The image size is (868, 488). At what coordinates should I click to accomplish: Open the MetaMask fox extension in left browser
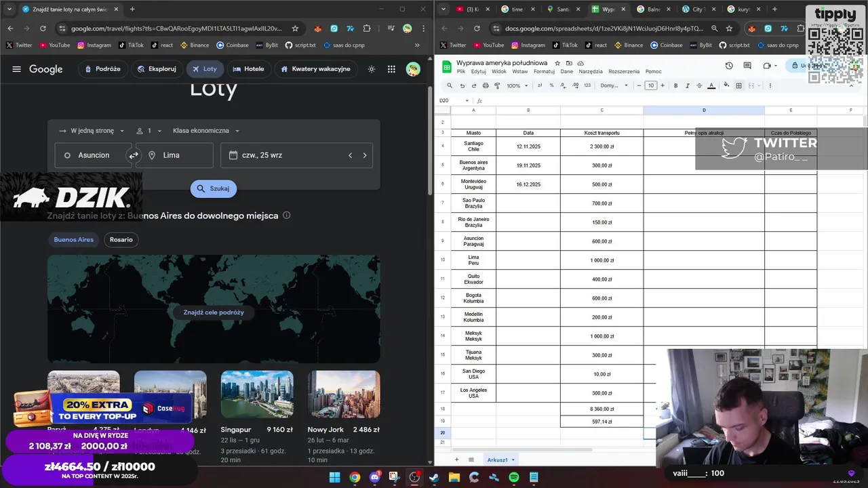click(x=317, y=28)
